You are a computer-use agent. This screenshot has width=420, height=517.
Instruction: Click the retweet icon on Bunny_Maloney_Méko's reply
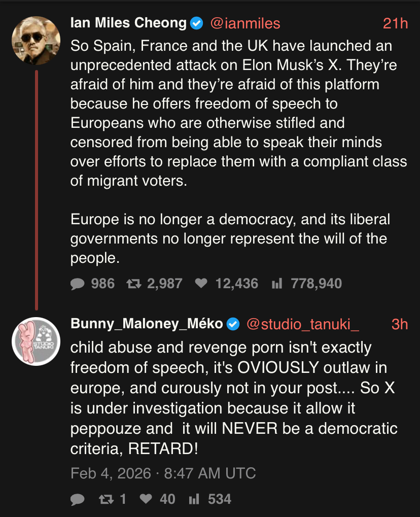pyautogui.click(x=106, y=500)
